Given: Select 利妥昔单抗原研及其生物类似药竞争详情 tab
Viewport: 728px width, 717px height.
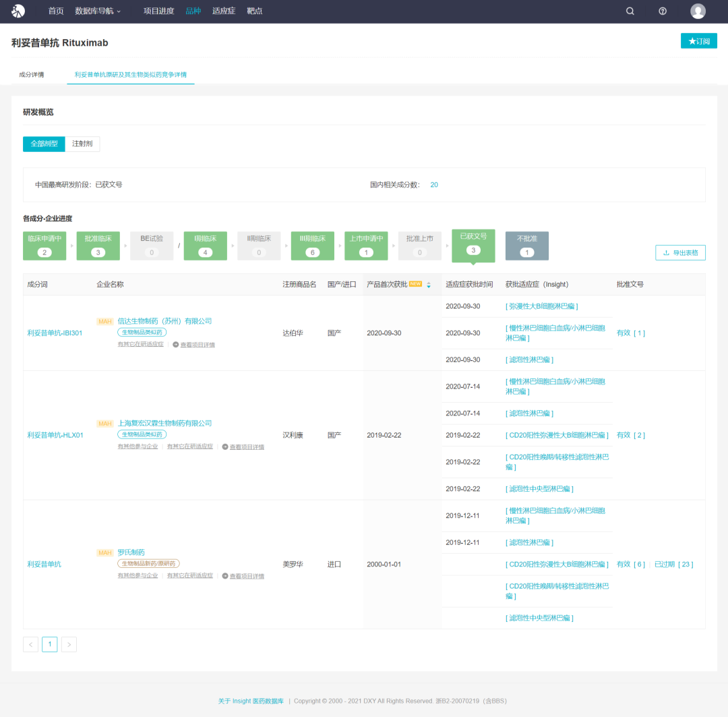Looking at the screenshot, I should click(x=131, y=75).
